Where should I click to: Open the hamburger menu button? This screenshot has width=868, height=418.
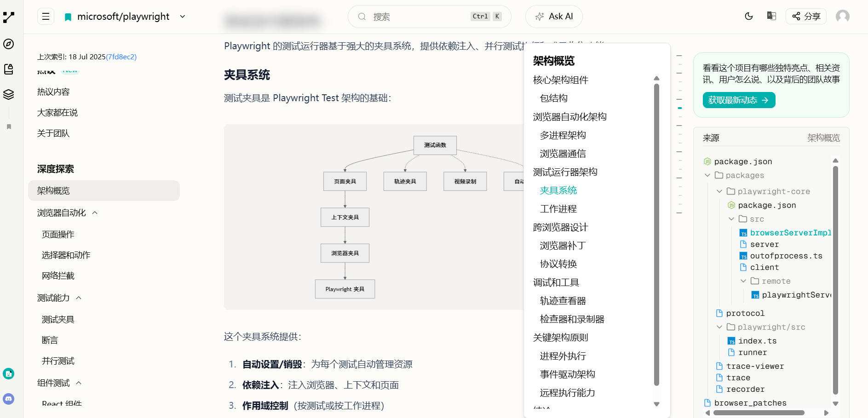46,17
